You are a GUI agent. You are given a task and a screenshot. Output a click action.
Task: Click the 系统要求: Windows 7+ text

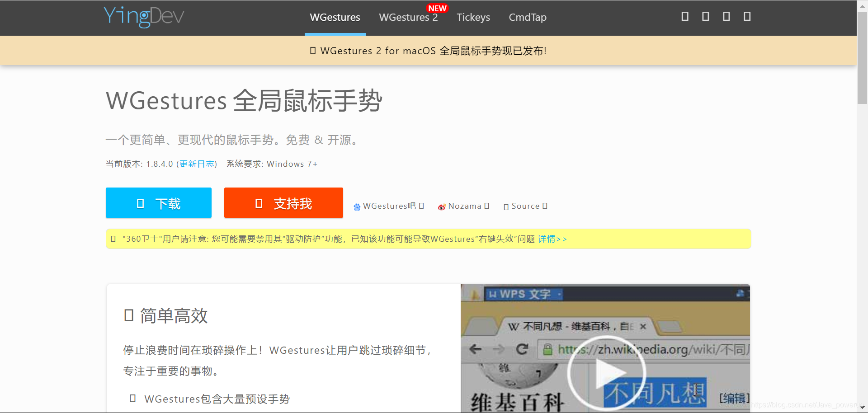tap(272, 164)
